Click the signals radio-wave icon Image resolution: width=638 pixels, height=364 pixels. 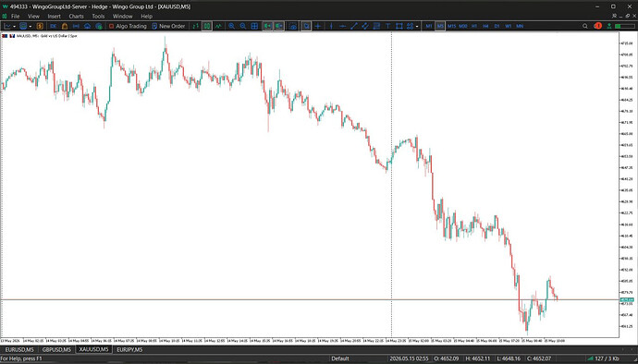76,26
